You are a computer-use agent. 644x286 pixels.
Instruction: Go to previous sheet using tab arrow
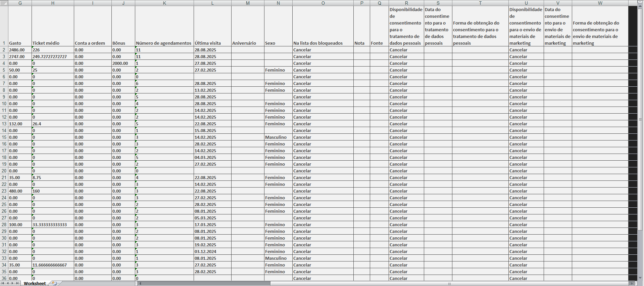[8, 283]
